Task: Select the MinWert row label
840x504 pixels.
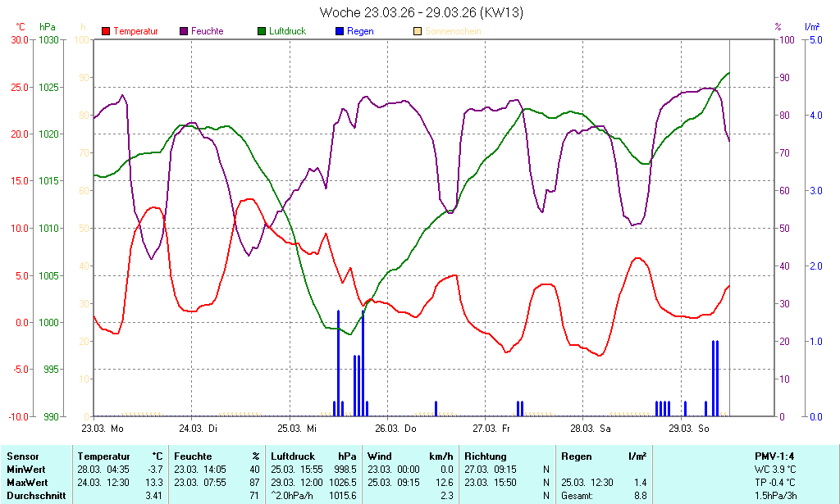Action: click(25, 470)
